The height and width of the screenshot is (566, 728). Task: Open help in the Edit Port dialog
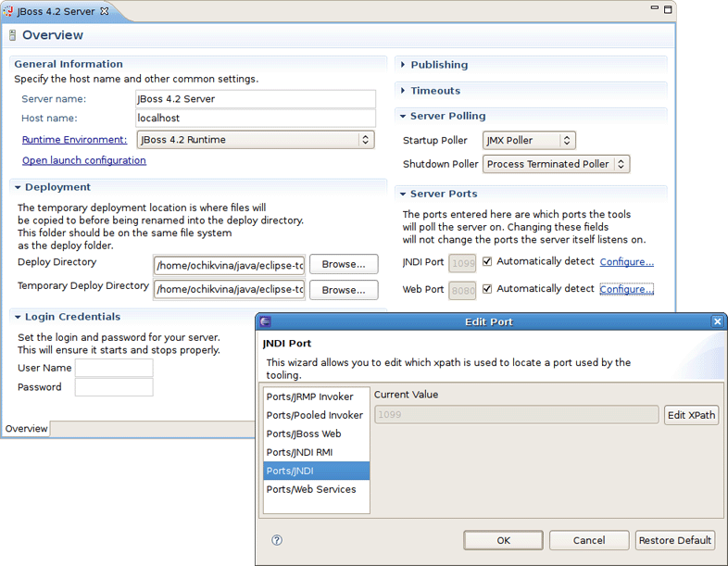(x=277, y=540)
